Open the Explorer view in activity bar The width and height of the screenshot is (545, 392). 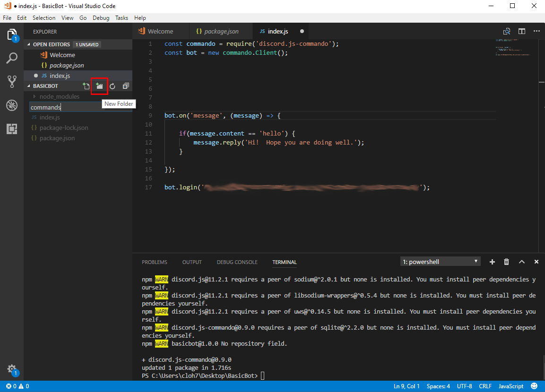(x=12, y=35)
